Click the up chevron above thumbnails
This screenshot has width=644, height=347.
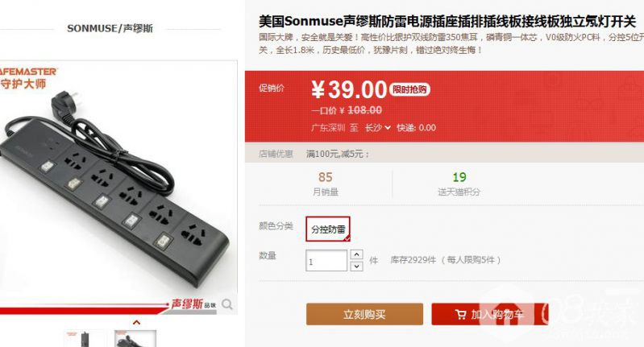[137, 322]
